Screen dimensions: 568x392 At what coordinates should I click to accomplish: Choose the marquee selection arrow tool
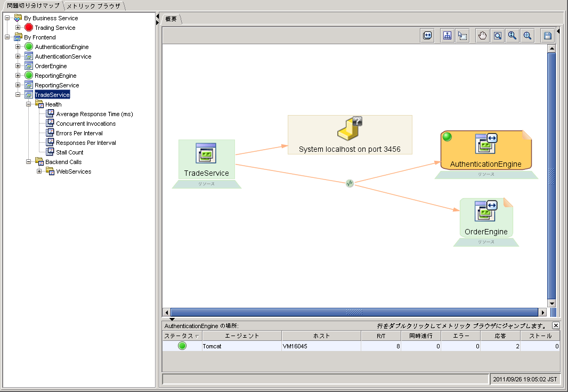pyautogui.click(x=462, y=36)
